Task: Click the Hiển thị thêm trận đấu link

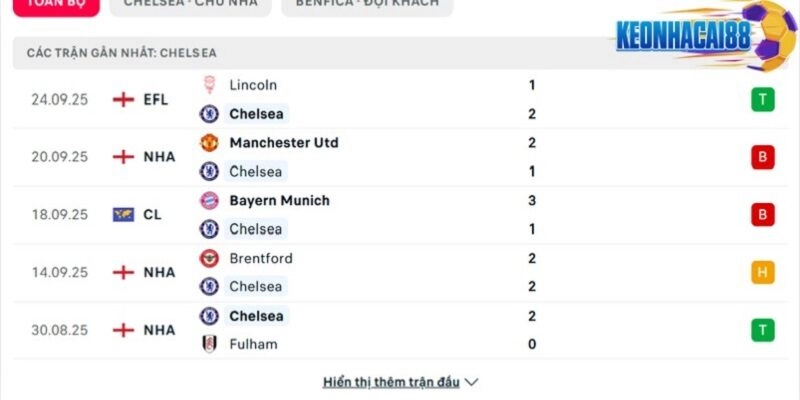Action: pos(391,382)
